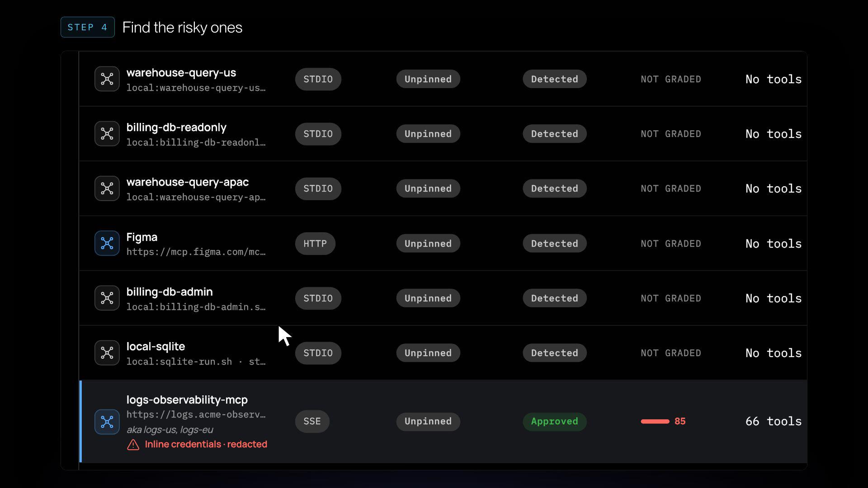Click the blue Figma server icon
The image size is (868, 488).
click(x=107, y=244)
